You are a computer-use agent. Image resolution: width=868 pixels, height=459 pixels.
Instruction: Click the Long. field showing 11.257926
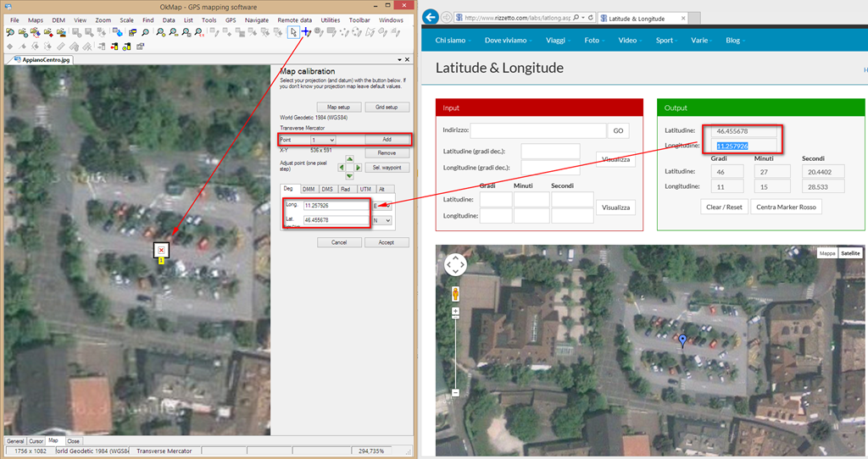pyautogui.click(x=336, y=205)
